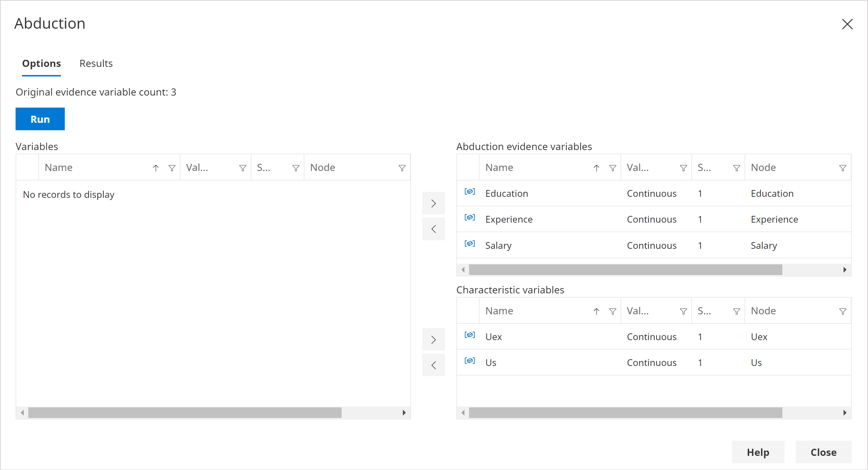Switch to the Results tab

coord(96,63)
